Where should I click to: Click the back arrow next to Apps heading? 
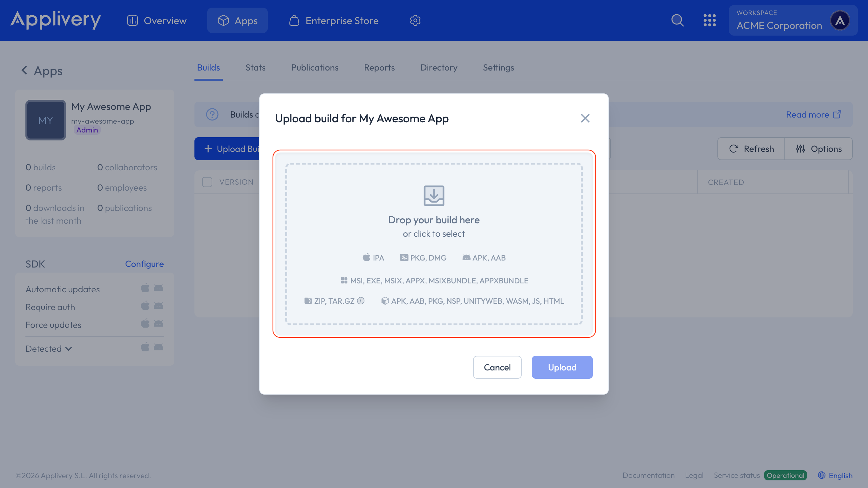24,70
